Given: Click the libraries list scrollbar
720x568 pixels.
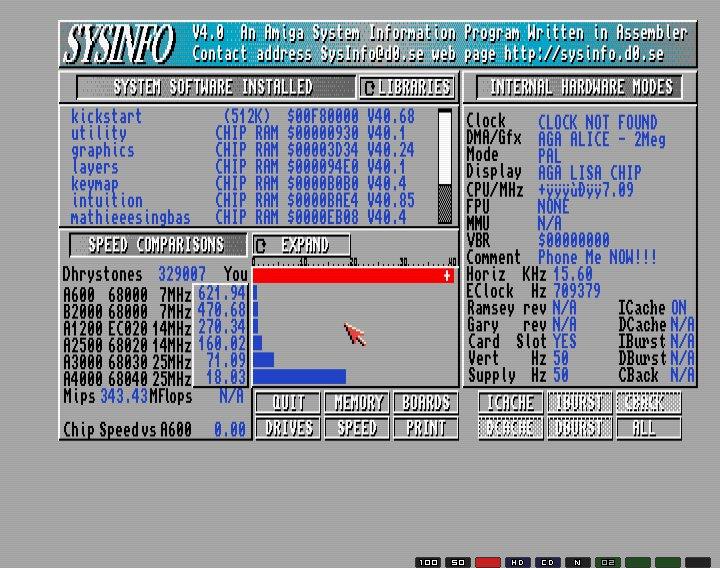Looking at the screenshot, I should [x=445, y=166].
